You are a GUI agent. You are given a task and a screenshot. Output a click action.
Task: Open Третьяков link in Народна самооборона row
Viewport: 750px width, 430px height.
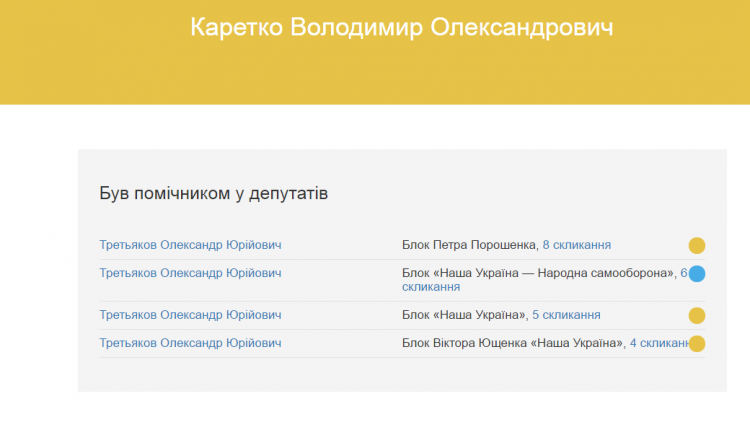(x=190, y=273)
